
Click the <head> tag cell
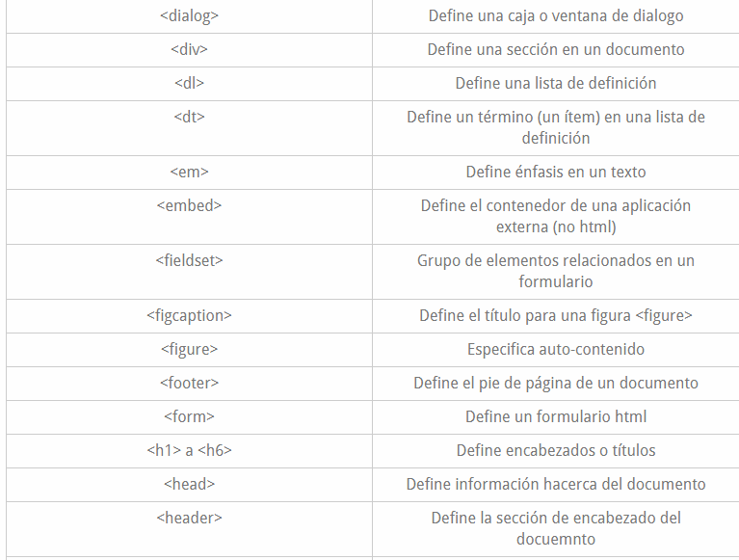[189, 485]
